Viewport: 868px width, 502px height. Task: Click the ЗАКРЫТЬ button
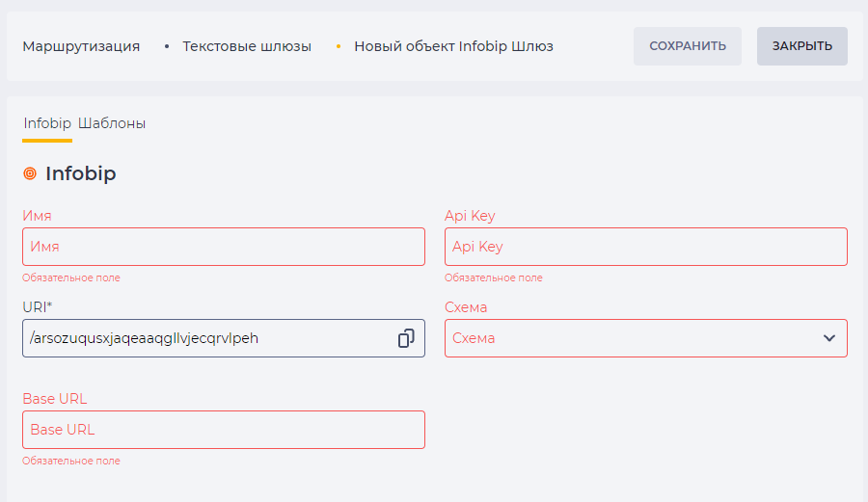click(x=802, y=46)
